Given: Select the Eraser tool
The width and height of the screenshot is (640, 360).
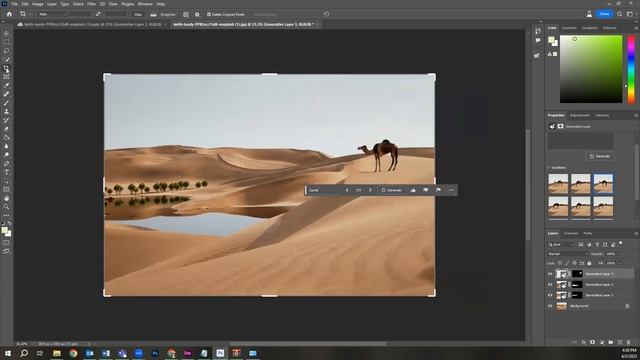Looking at the screenshot, I should [x=6, y=129].
